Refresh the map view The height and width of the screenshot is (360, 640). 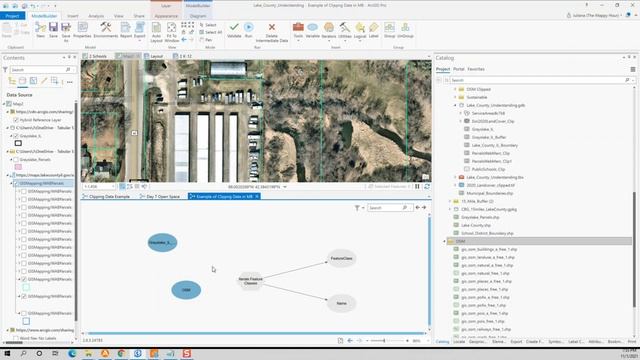[427, 187]
